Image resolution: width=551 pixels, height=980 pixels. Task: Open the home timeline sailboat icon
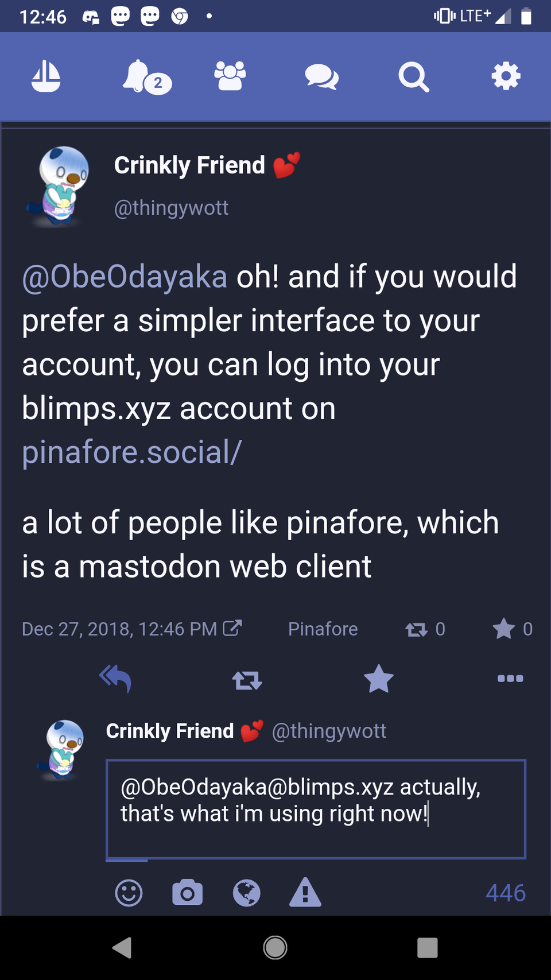(46, 76)
